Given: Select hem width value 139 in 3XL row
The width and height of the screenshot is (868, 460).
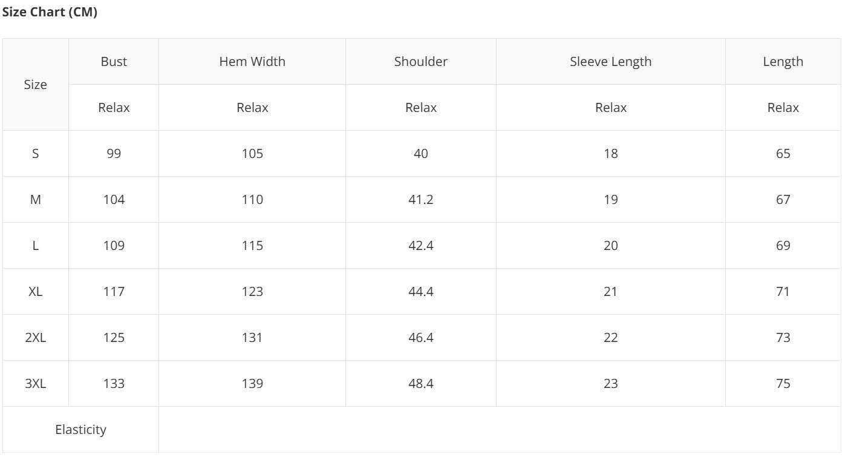Looking at the screenshot, I should coord(252,384).
